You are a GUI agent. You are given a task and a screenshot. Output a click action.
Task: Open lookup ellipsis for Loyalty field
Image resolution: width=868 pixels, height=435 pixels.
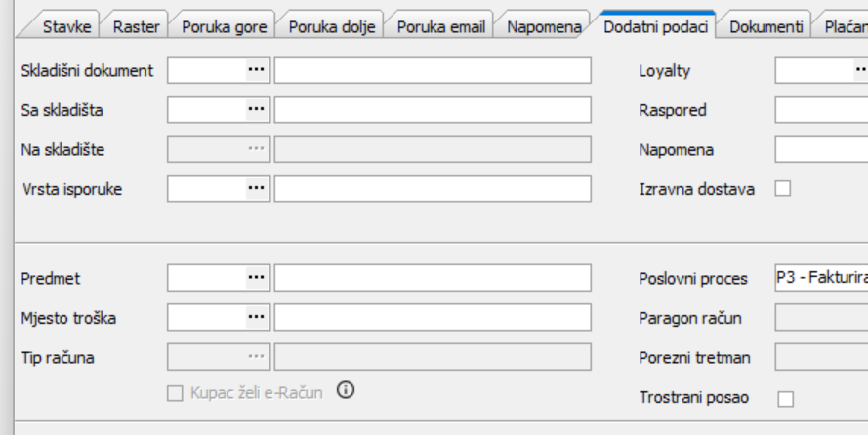click(x=860, y=70)
